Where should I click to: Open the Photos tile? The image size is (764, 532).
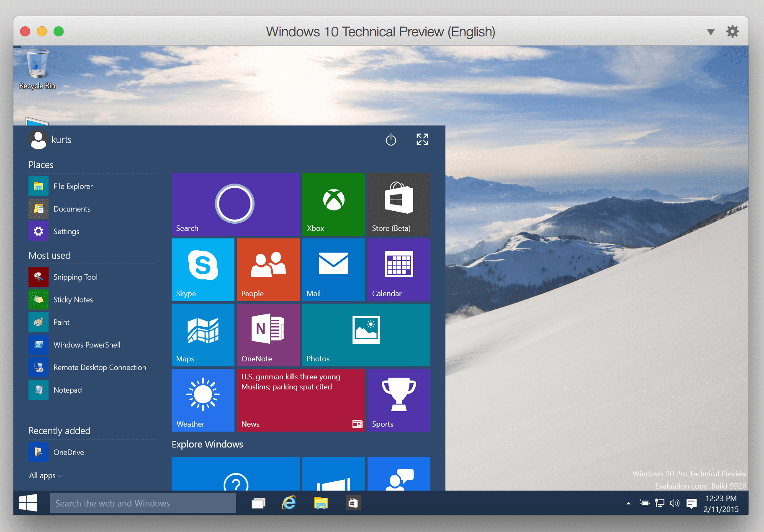pos(366,335)
